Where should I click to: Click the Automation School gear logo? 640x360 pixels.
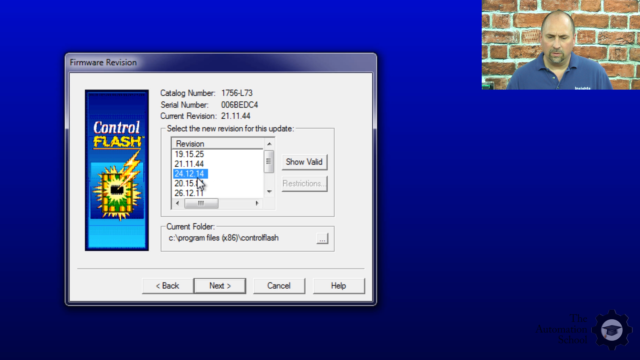point(611,330)
